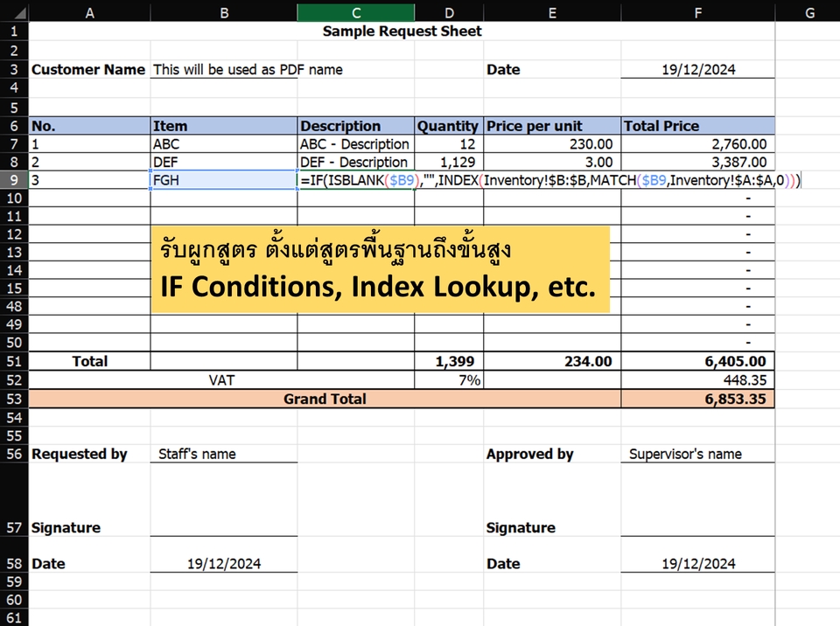Click the IF ISBLANK formula being edited
This screenshot has height=626, width=840.
pyautogui.click(x=550, y=180)
